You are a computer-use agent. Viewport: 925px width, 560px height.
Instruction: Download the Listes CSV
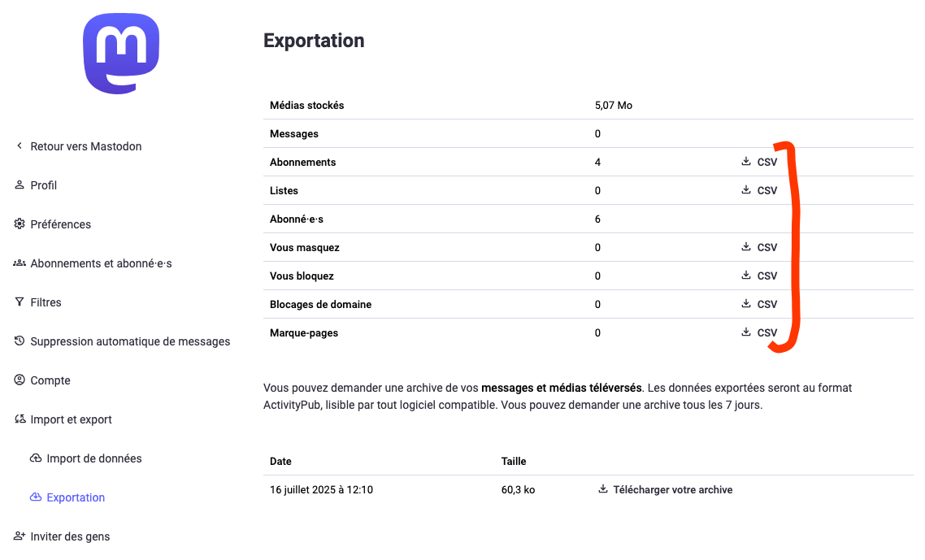pyautogui.click(x=759, y=190)
